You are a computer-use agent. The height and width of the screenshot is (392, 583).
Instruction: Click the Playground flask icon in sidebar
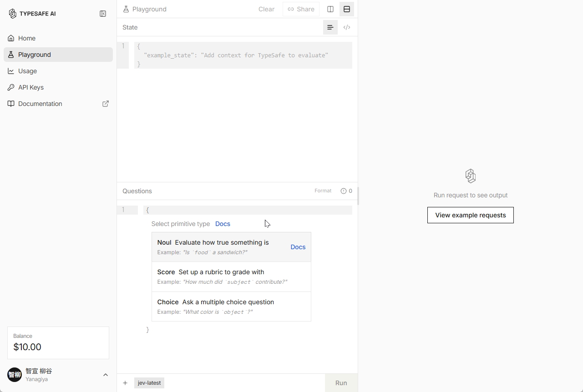11,55
